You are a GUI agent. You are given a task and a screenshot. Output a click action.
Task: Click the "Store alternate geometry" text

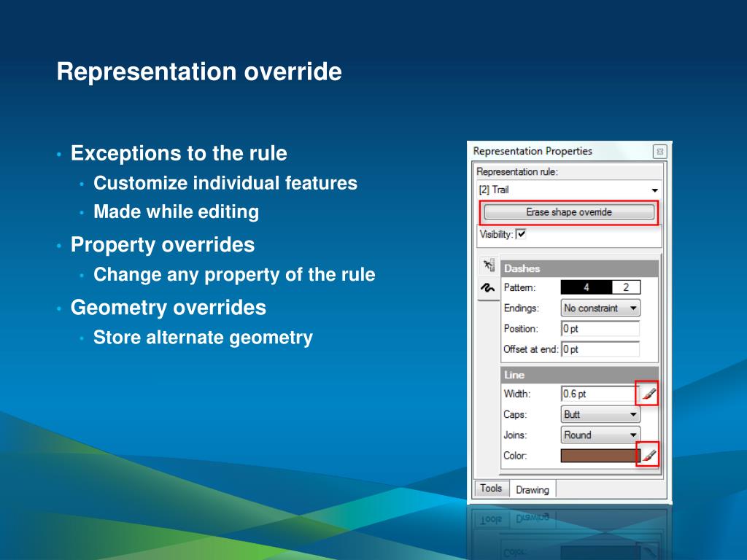[x=203, y=338]
